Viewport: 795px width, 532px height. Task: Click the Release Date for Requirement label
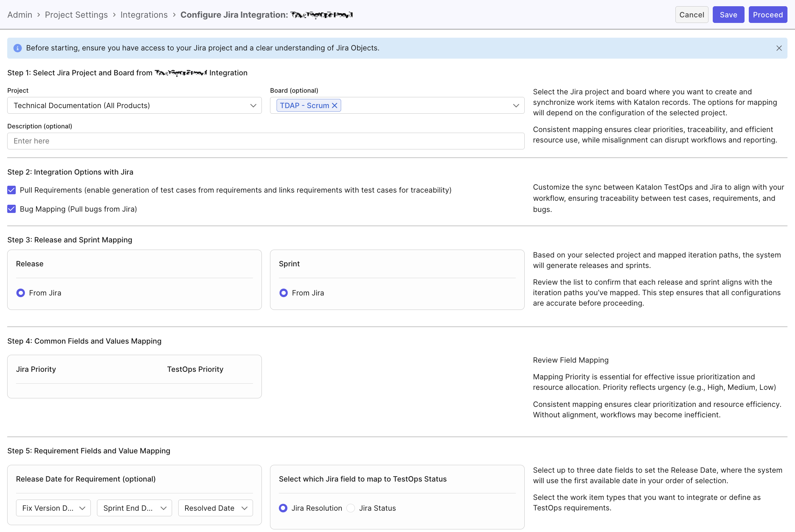86,479
